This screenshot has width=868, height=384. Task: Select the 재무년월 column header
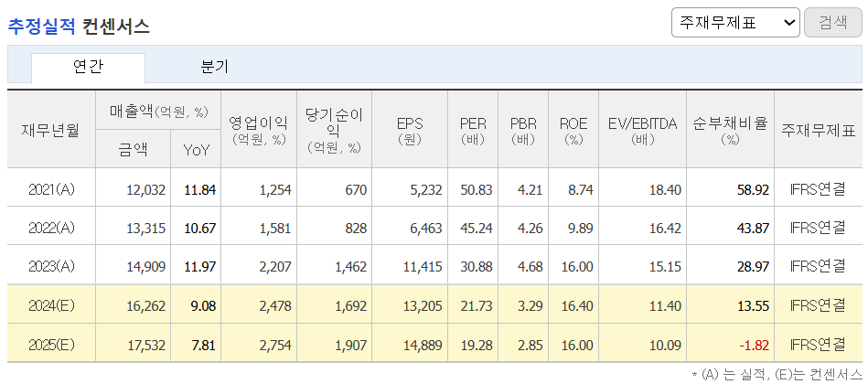click(51, 130)
